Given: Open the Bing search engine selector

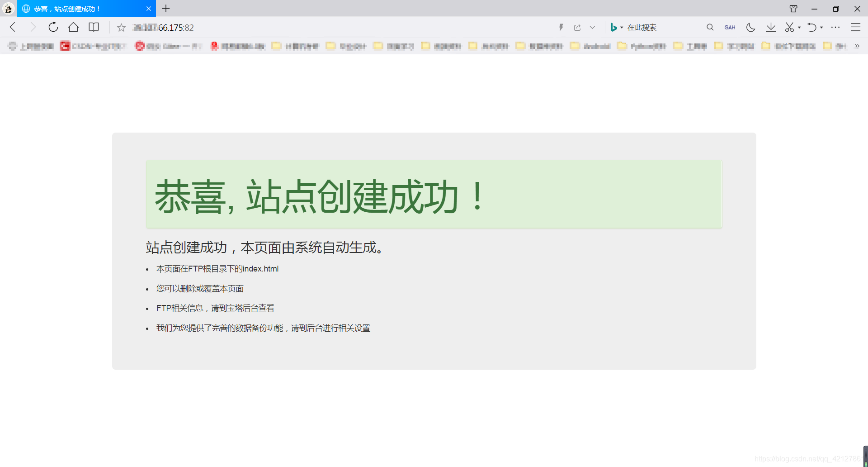Looking at the screenshot, I should [617, 27].
